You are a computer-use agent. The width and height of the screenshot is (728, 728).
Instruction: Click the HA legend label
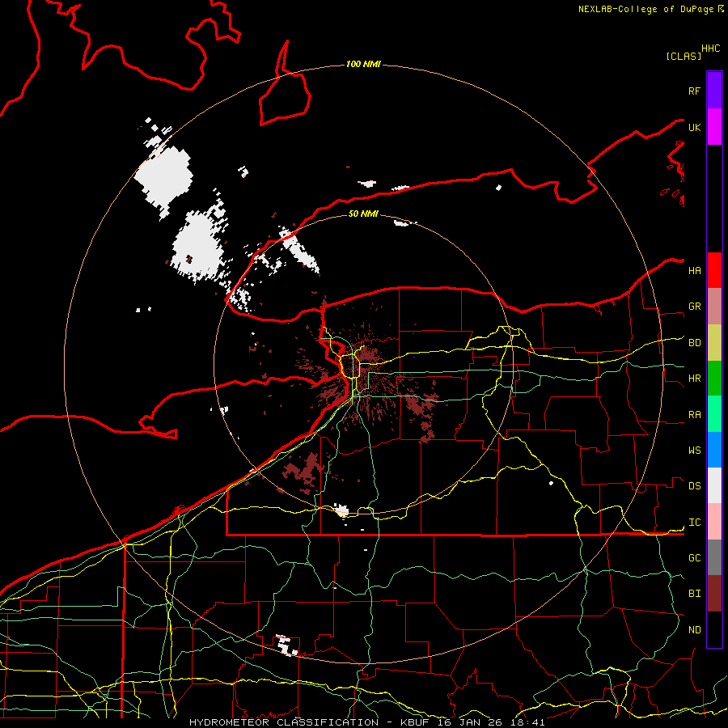pos(694,271)
